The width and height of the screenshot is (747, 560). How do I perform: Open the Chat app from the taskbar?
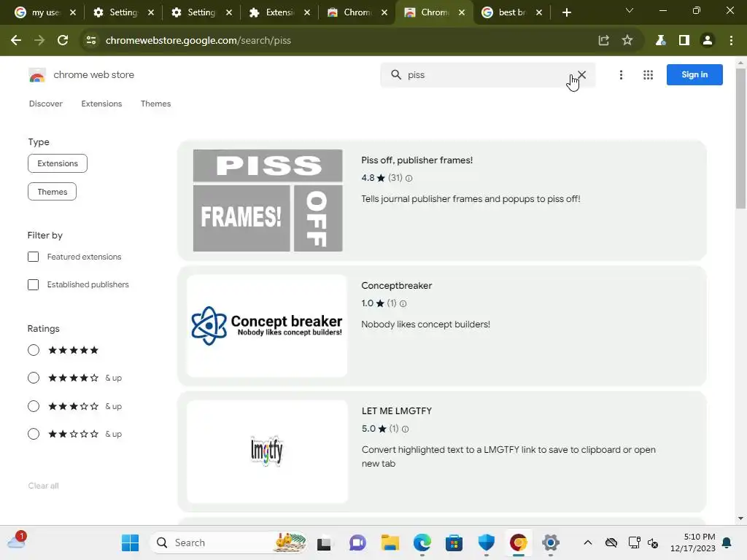tap(357, 542)
